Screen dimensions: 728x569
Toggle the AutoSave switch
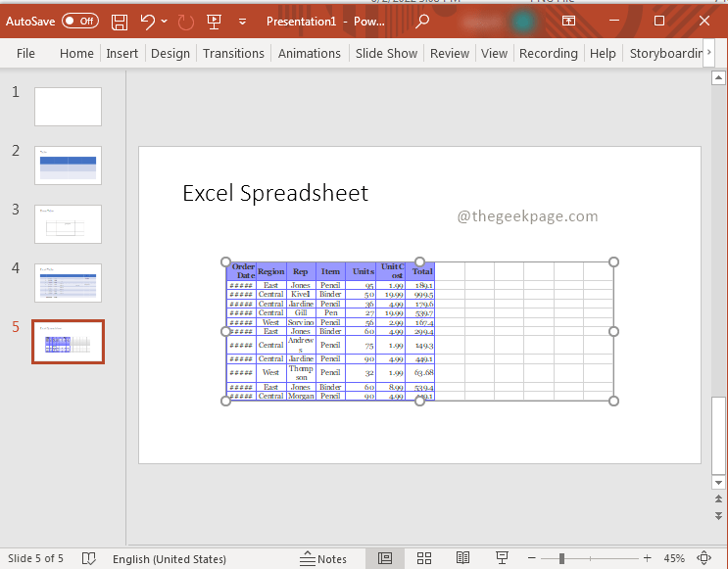[79, 21]
